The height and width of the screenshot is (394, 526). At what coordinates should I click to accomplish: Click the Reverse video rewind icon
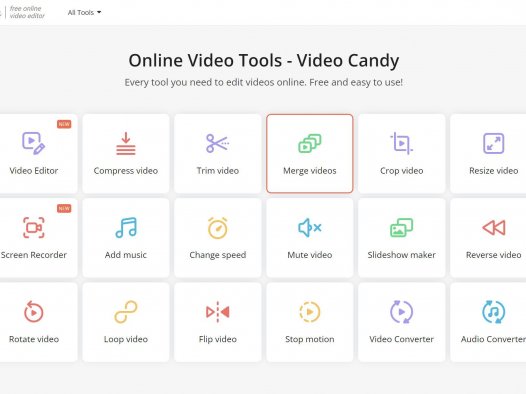493,228
